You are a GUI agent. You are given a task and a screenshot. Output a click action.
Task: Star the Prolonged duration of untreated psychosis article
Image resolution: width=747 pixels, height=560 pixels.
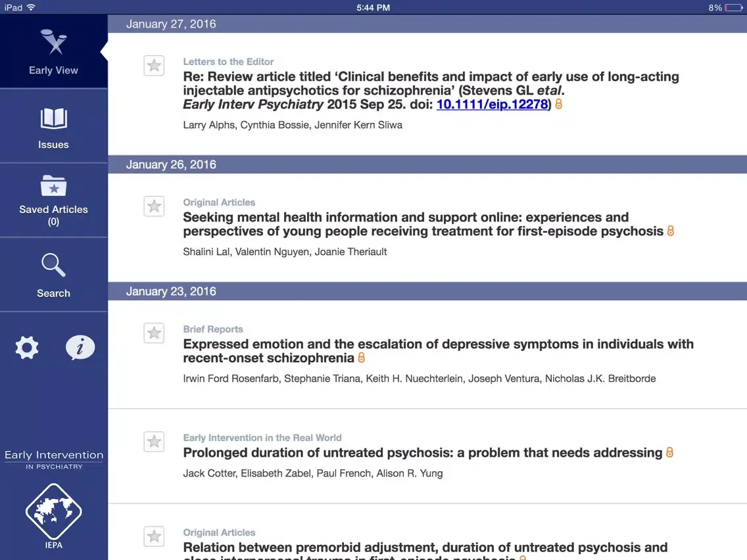[x=154, y=442]
